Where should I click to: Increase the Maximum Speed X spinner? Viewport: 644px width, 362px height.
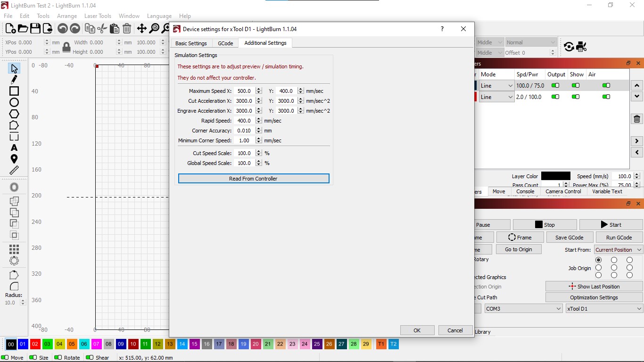click(x=258, y=89)
